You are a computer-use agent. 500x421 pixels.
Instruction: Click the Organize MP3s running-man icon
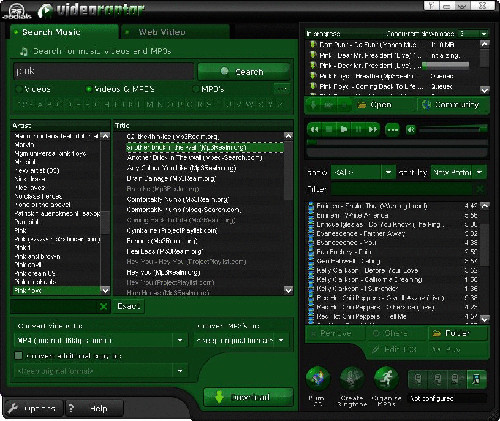[386, 378]
